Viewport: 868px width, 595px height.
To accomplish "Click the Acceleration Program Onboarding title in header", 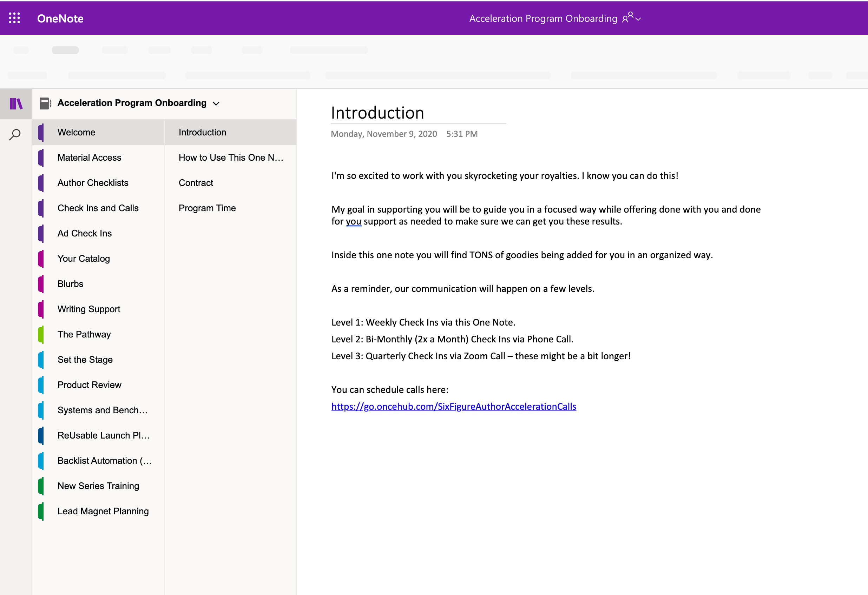I will pyautogui.click(x=543, y=18).
